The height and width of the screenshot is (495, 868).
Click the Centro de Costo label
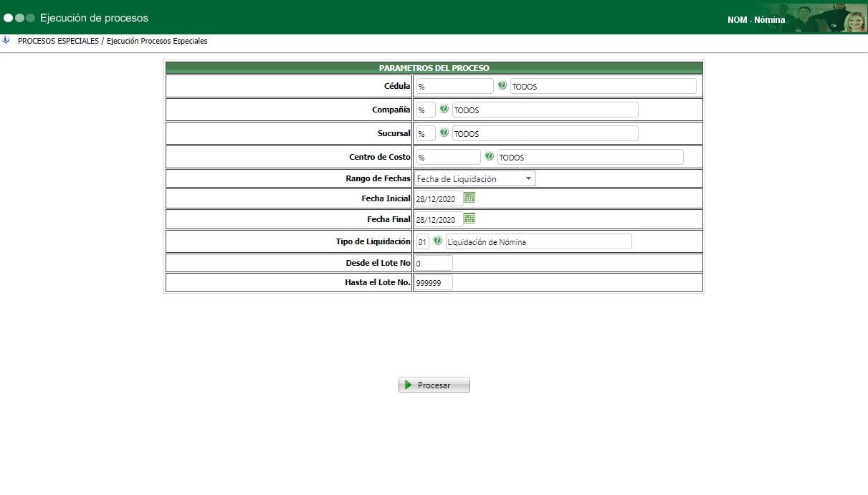[380, 157]
